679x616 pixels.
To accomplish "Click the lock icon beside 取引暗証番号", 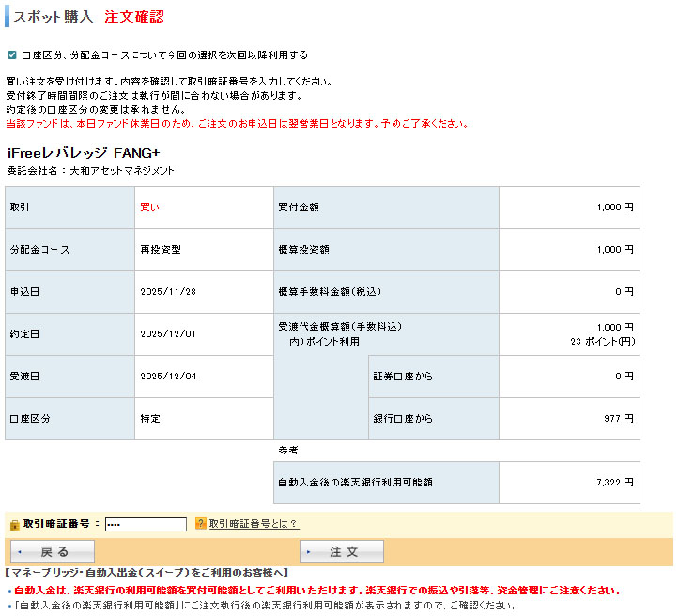I will 13,524.
